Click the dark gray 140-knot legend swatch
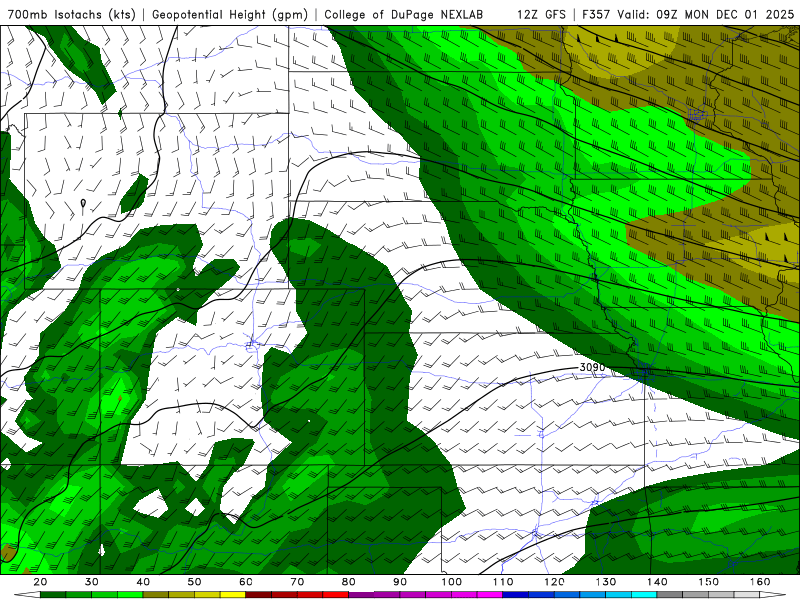The image size is (800, 600). coord(669,595)
